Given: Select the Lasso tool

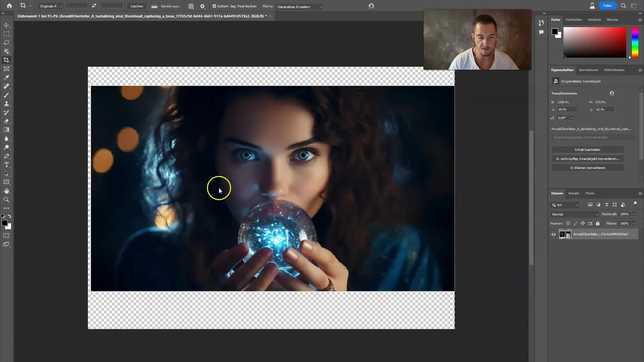Looking at the screenshot, I should (x=6, y=43).
